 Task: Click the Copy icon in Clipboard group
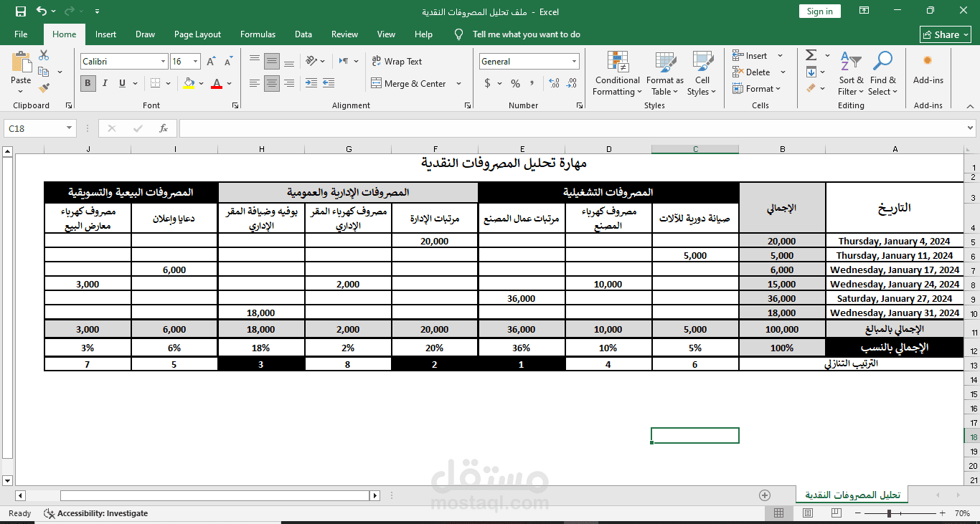tap(44, 72)
